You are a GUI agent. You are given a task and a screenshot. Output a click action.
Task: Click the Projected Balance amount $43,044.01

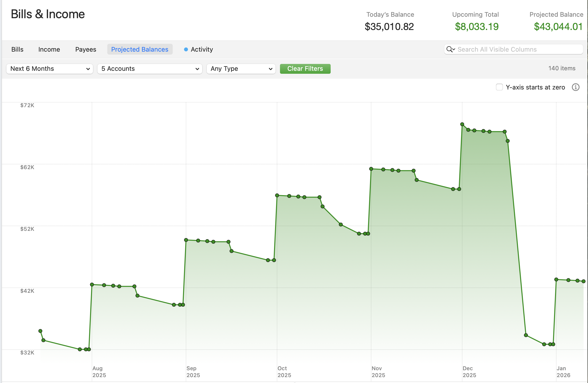point(558,27)
